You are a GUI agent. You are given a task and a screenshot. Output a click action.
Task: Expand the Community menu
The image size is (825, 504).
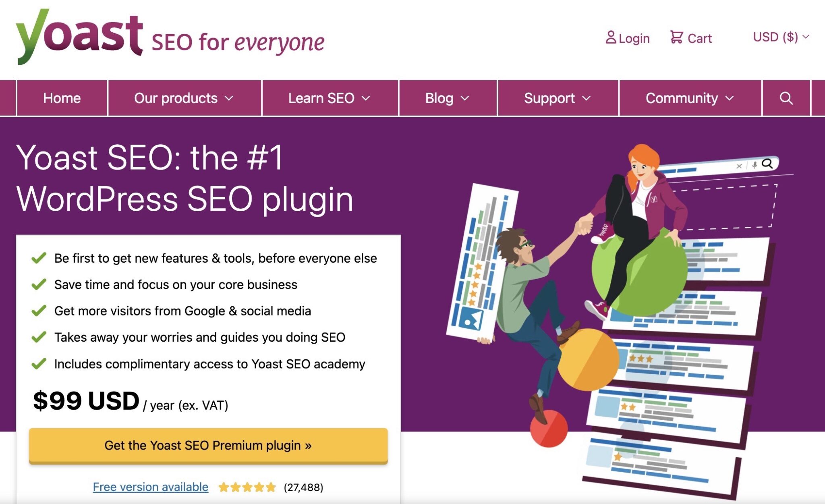coord(690,98)
